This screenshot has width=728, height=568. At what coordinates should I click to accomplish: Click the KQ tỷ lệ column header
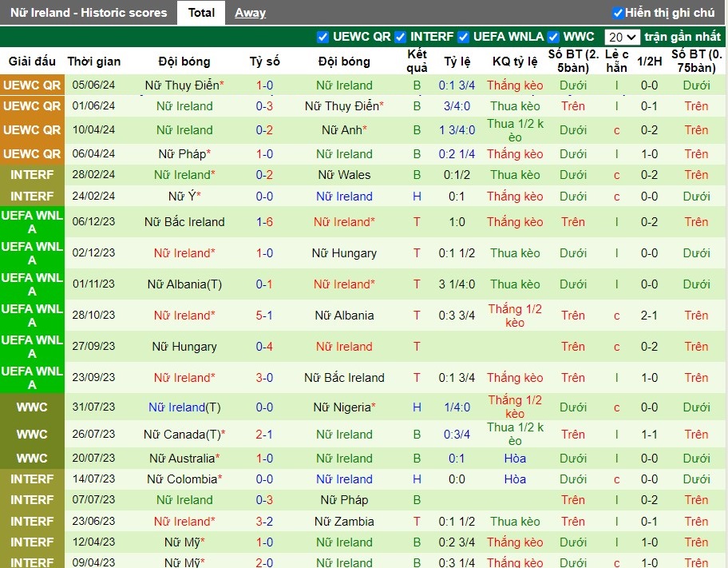pyautogui.click(x=515, y=62)
